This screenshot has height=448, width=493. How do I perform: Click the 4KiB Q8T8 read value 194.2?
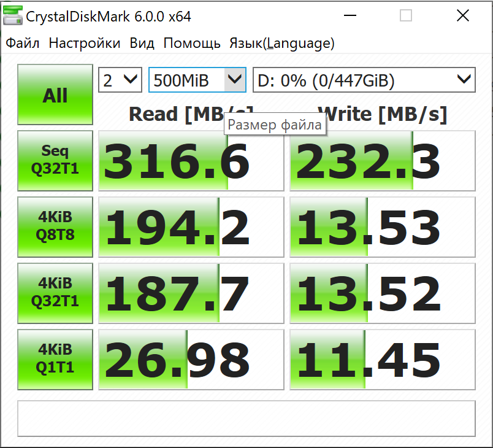[191, 227]
